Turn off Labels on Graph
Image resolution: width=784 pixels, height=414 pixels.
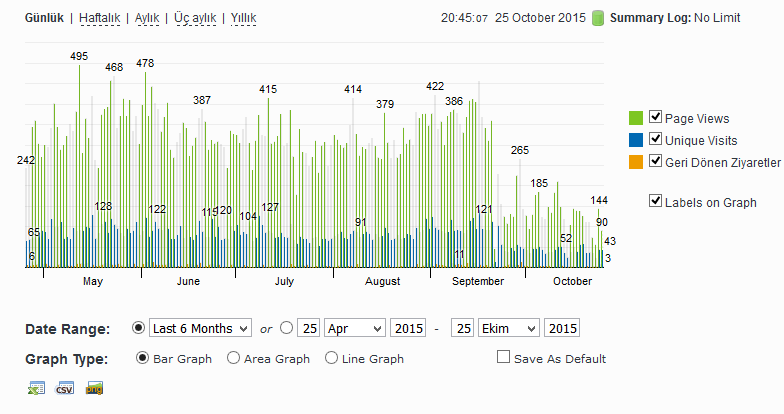655,200
